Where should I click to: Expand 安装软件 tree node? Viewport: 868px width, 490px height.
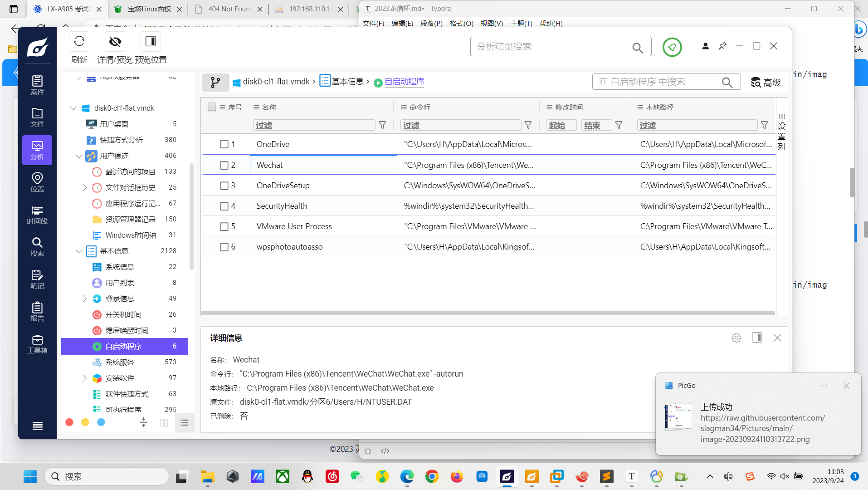[x=84, y=378]
